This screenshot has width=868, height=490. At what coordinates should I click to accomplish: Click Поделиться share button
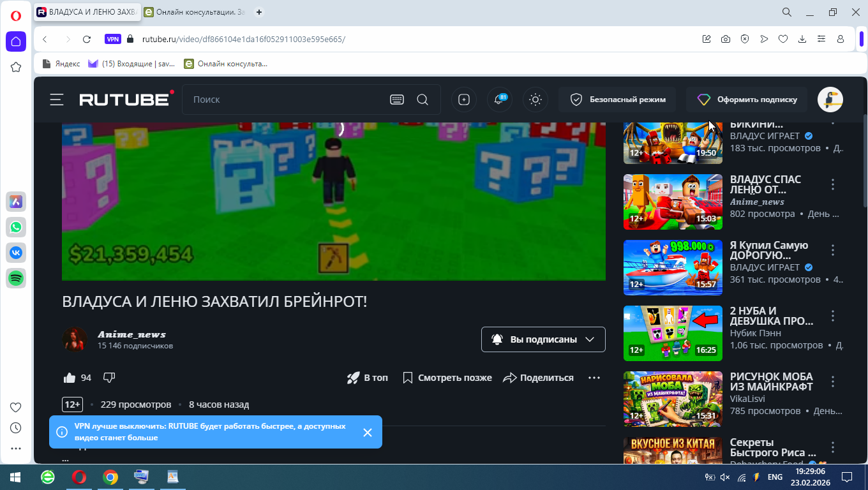[539, 378]
